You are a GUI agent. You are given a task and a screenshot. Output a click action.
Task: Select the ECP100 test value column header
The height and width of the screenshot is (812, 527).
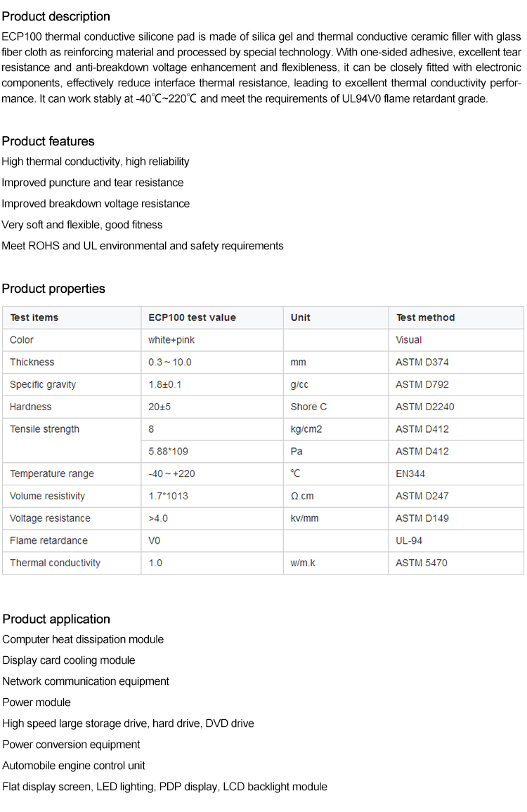click(192, 317)
